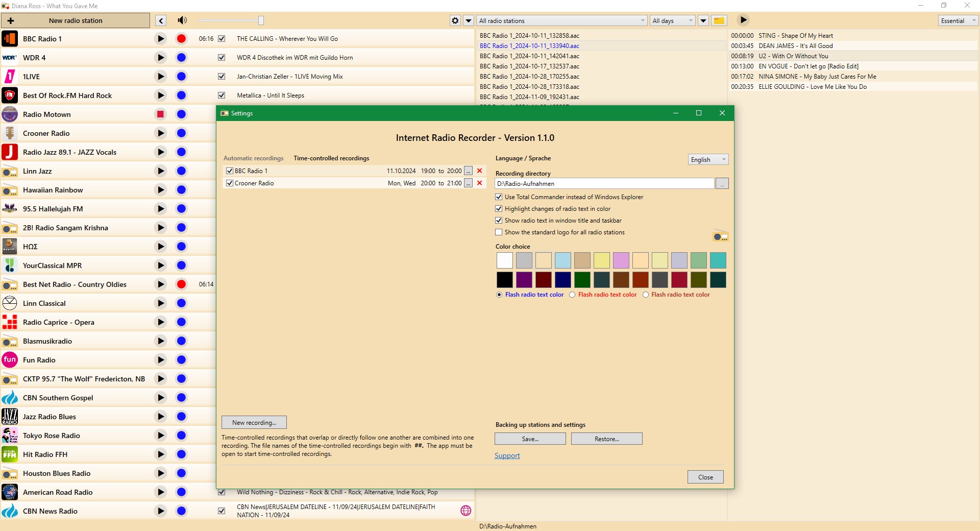Pick the light blue color swatch

point(562,260)
